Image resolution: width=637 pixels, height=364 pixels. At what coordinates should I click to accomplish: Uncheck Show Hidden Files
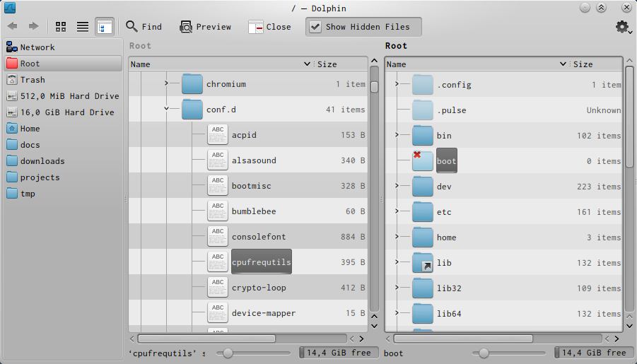click(x=363, y=27)
